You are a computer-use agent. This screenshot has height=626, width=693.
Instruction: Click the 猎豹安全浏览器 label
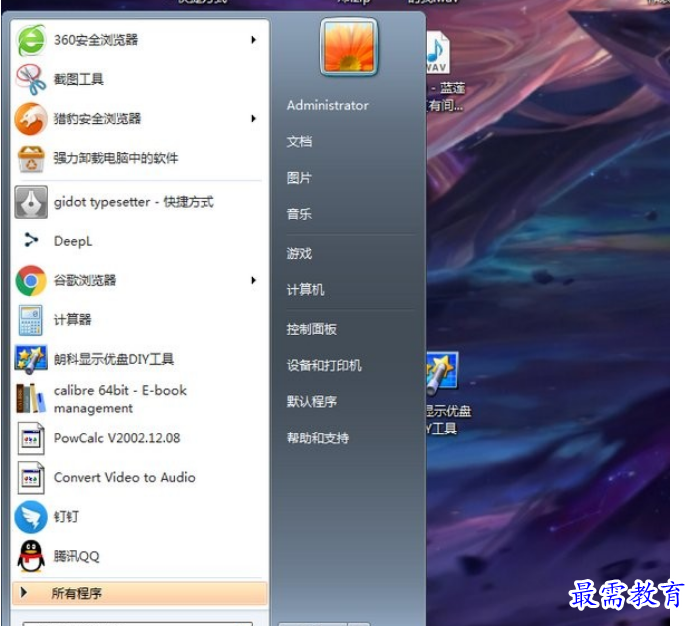[x=97, y=118]
